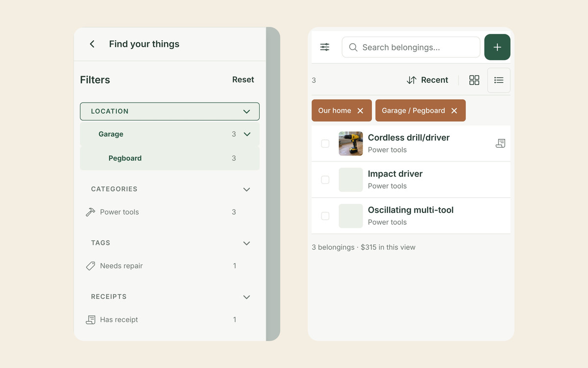Collapse the RECEIPTS section chevron
The width and height of the screenshot is (588, 368).
point(247,297)
